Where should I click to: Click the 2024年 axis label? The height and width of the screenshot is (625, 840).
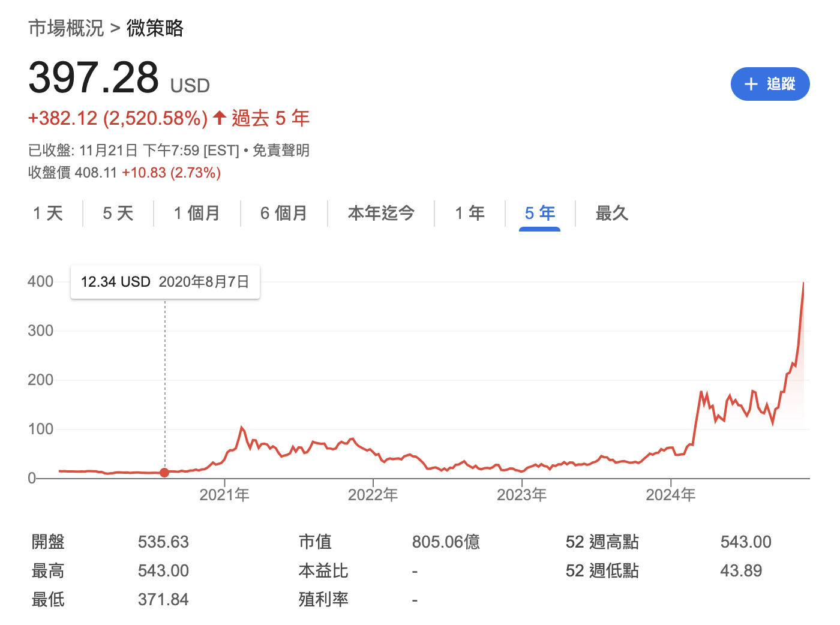[670, 495]
